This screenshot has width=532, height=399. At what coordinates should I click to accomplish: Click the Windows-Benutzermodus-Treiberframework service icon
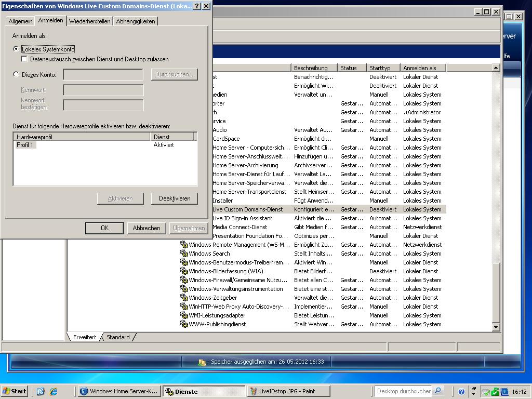coord(183,262)
